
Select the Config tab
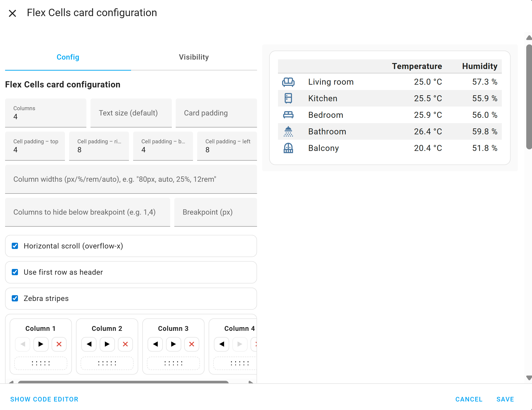pyautogui.click(x=68, y=57)
